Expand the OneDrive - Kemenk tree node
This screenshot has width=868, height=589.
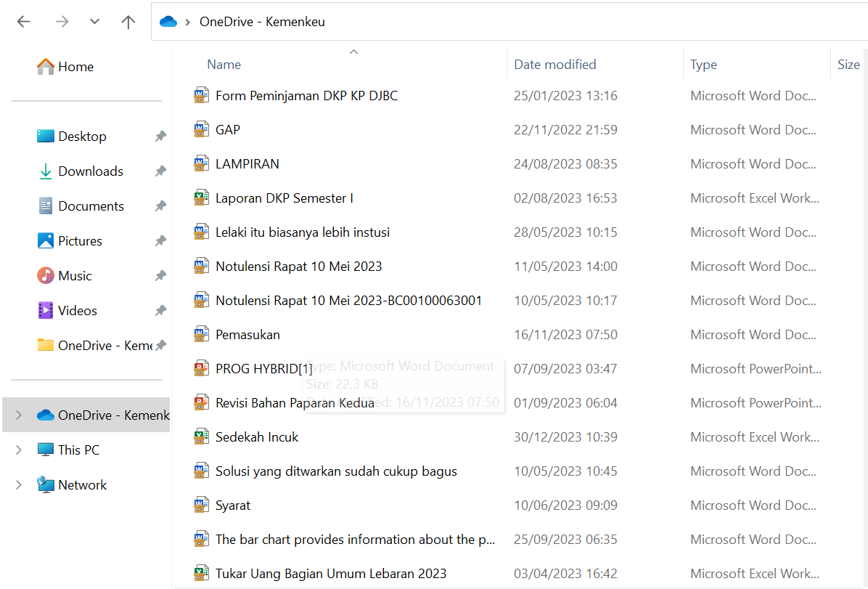click(x=19, y=415)
